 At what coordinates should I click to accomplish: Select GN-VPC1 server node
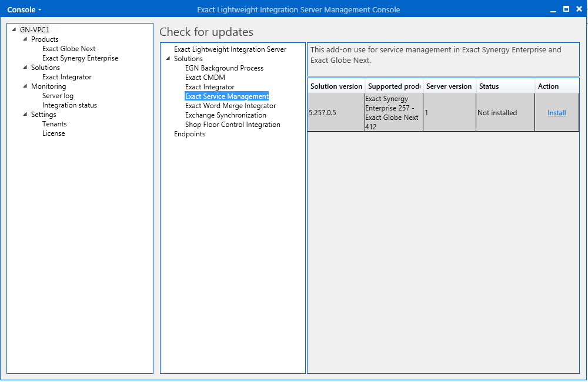pos(35,29)
